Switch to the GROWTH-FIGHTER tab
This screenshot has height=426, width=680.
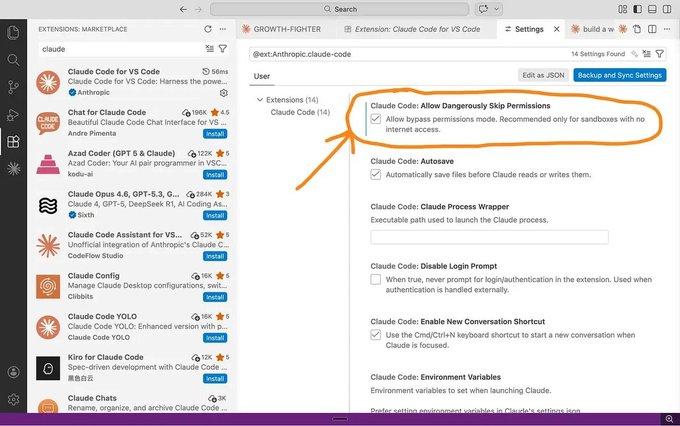click(281, 29)
